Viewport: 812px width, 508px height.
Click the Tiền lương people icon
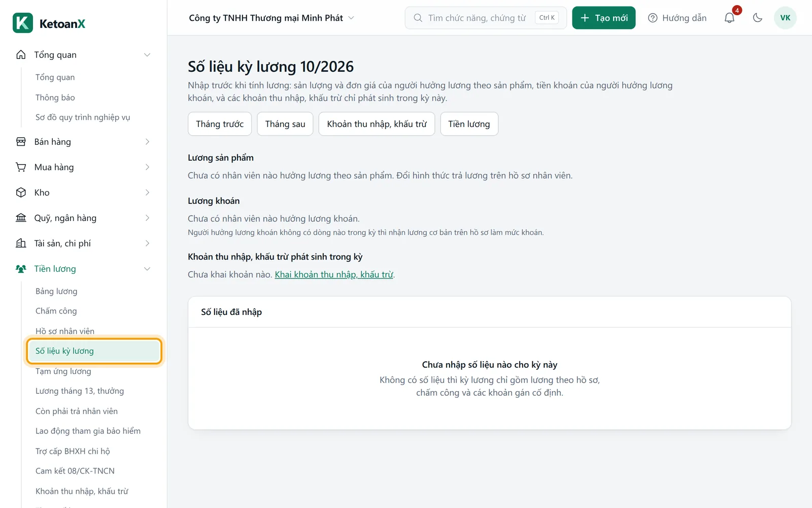click(x=21, y=269)
